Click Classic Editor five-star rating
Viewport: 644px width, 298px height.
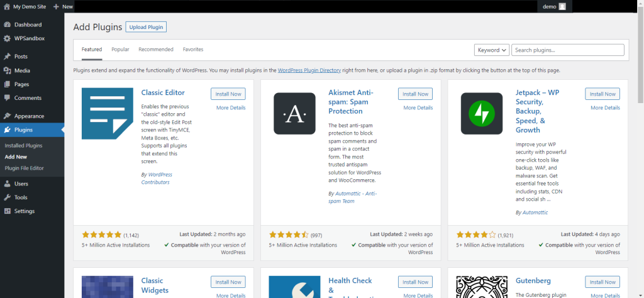[101, 235]
